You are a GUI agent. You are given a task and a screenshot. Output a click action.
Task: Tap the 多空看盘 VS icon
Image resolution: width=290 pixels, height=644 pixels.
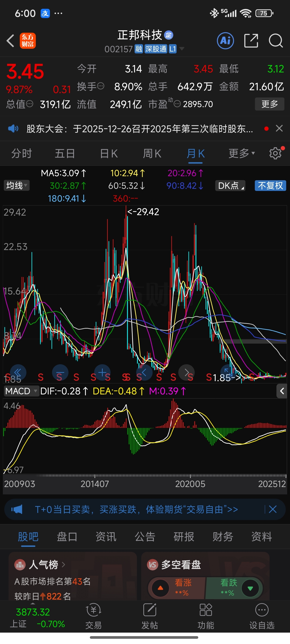click(x=152, y=565)
